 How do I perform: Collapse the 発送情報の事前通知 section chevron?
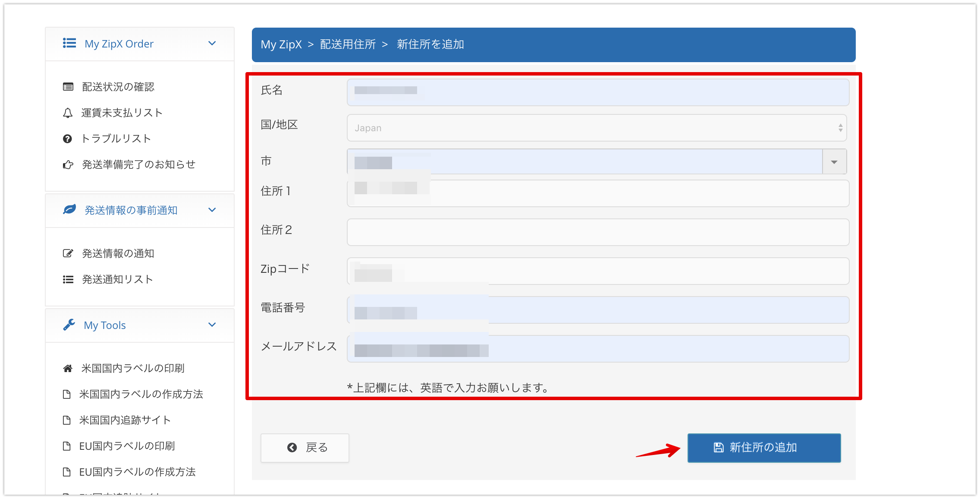point(212,210)
